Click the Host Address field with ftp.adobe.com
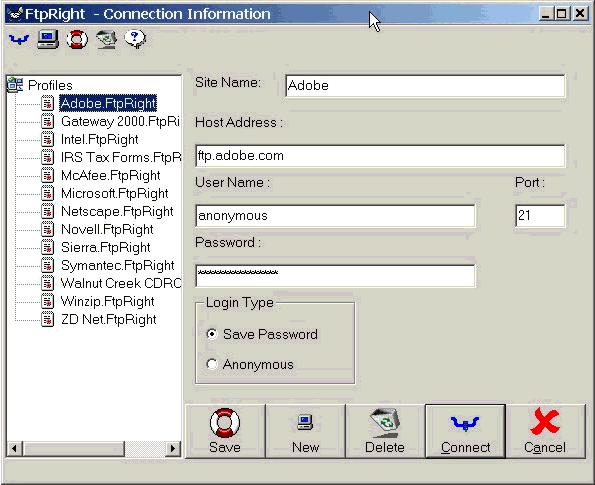This screenshot has width=595, height=485. point(380,156)
